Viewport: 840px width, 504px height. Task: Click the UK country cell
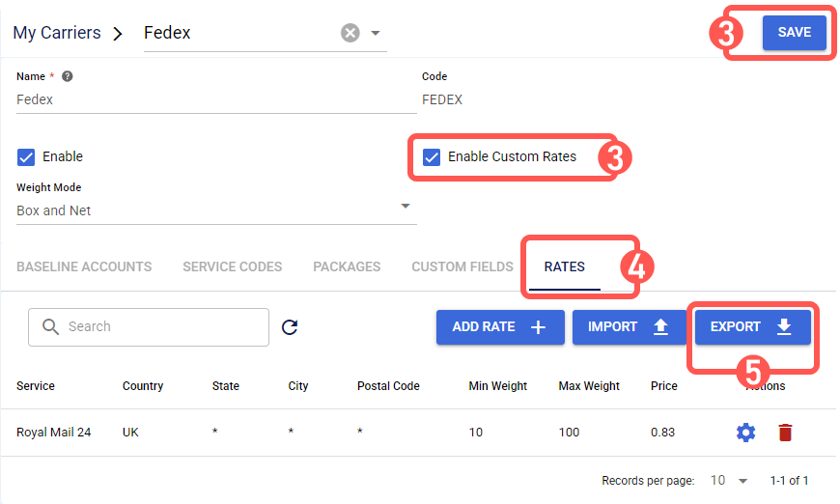(x=130, y=433)
